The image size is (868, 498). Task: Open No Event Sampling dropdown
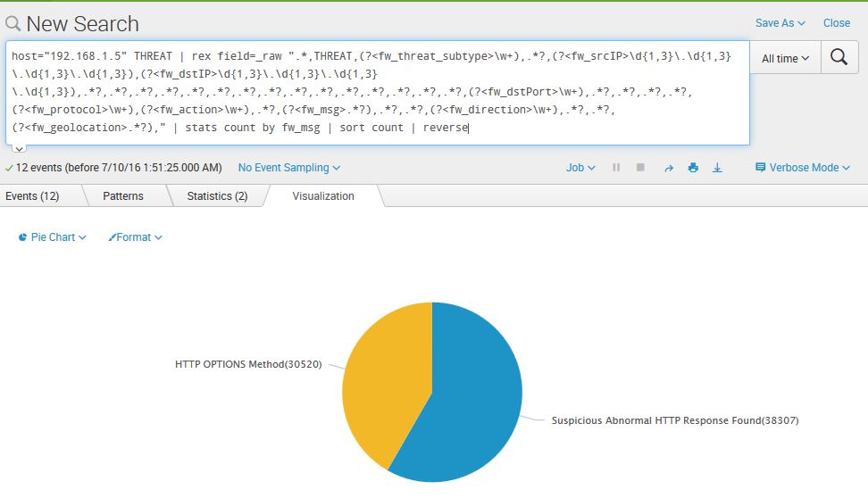point(289,168)
